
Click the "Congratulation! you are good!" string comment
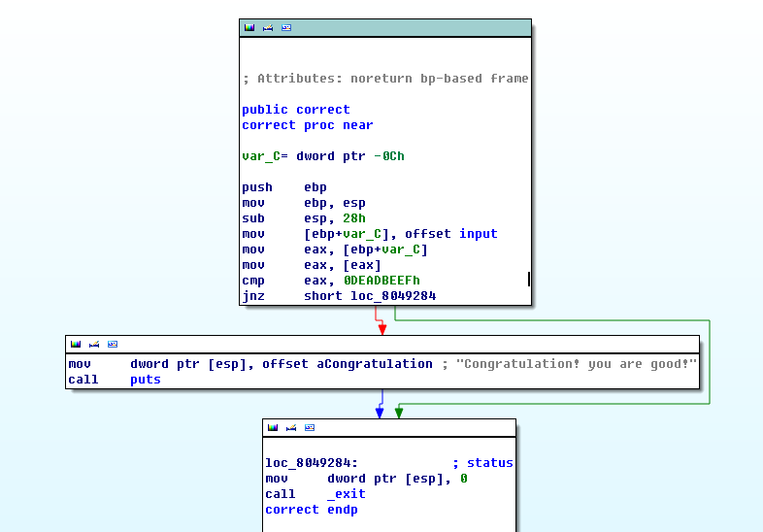pyautogui.click(x=577, y=364)
